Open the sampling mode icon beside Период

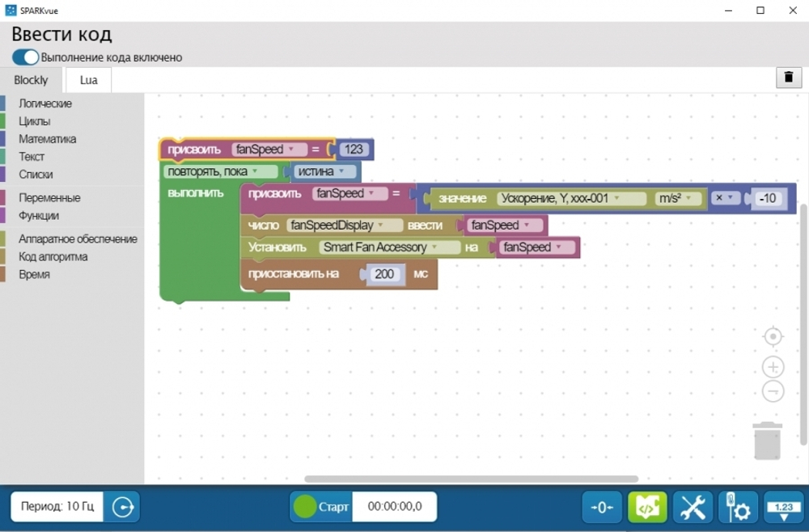click(x=123, y=507)
